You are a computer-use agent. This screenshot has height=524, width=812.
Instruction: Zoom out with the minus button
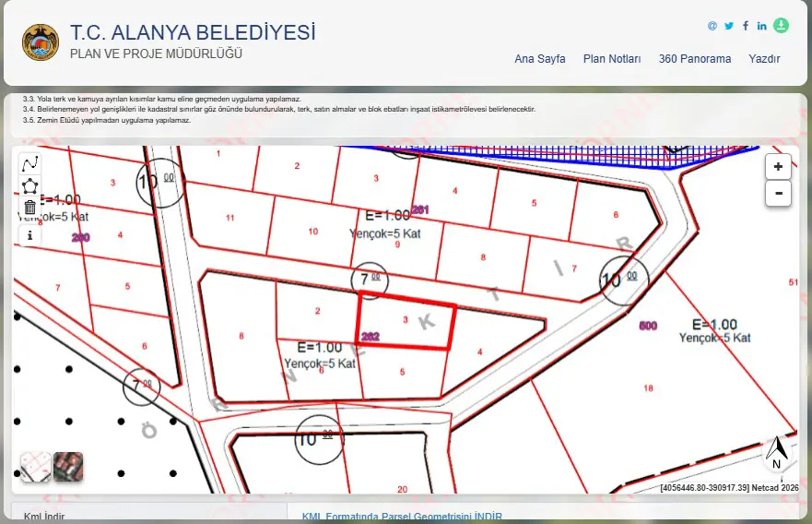(x=778, y=194)
